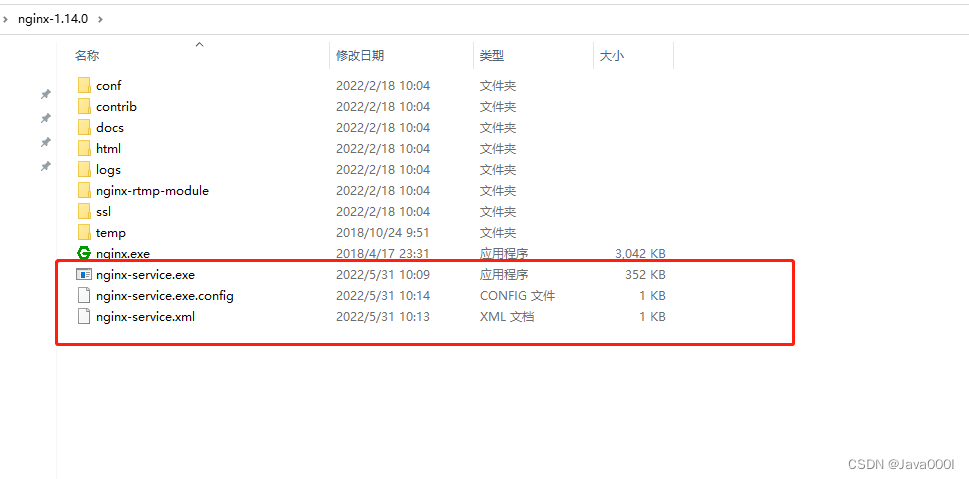Screen dimensions: 969x479
Task: Click the type XML 文档
Action: 507,316
